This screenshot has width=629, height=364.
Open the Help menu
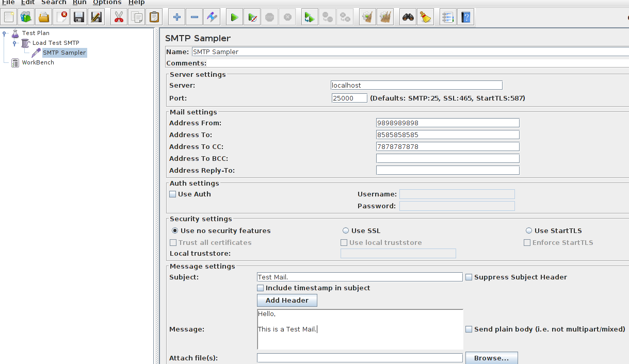[136, 3]
